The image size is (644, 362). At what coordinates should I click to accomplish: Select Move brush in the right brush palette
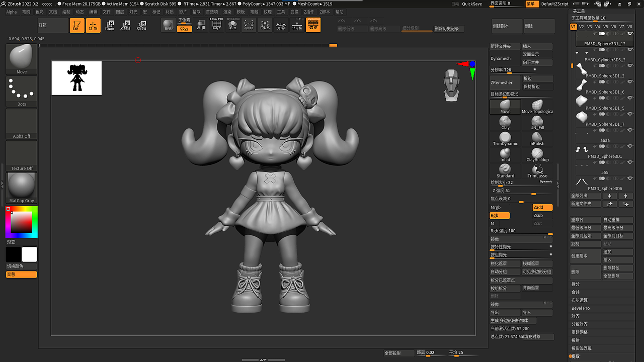coord(505,107)
